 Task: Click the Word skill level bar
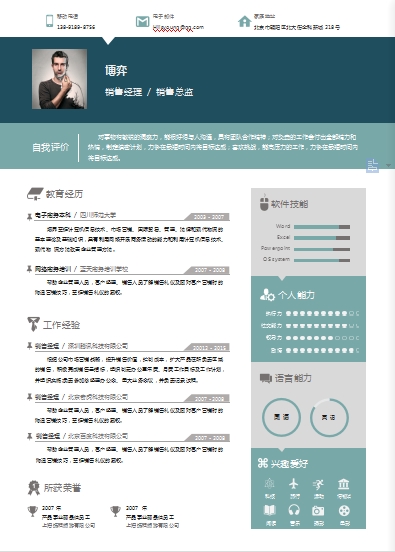322,227
